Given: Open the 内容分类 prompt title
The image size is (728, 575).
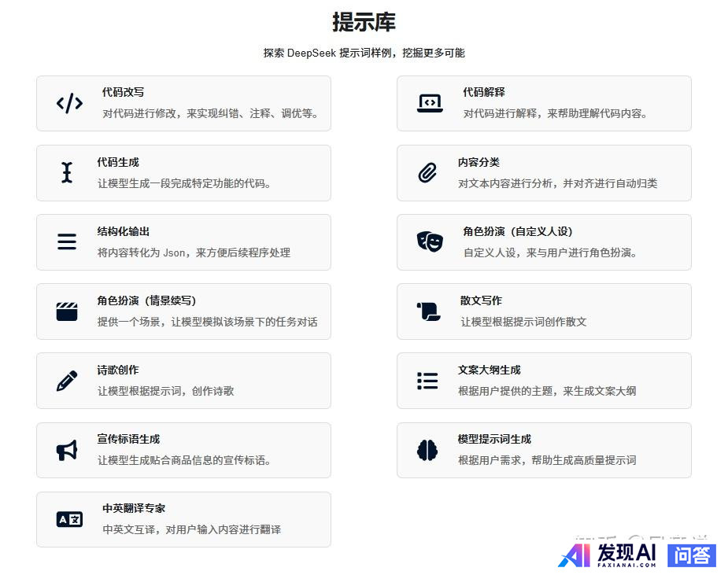Looking at the screenshot, I should click(x=479, y=162).
